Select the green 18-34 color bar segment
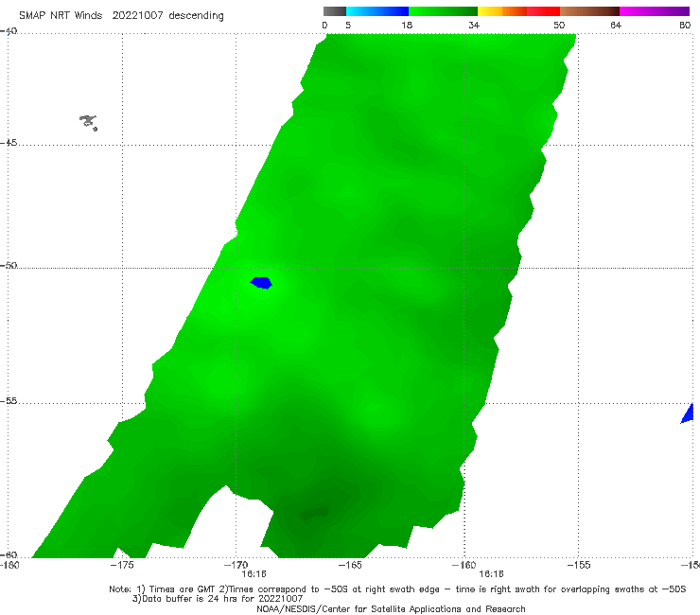Viewport: 700px width, 615px height. point(443,11)
